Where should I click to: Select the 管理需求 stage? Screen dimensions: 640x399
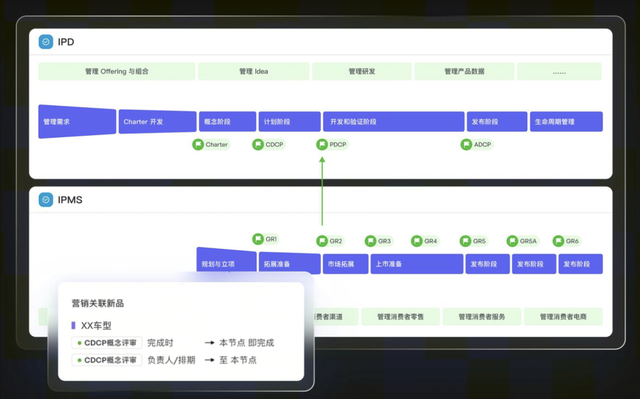[x=77, y=122]
